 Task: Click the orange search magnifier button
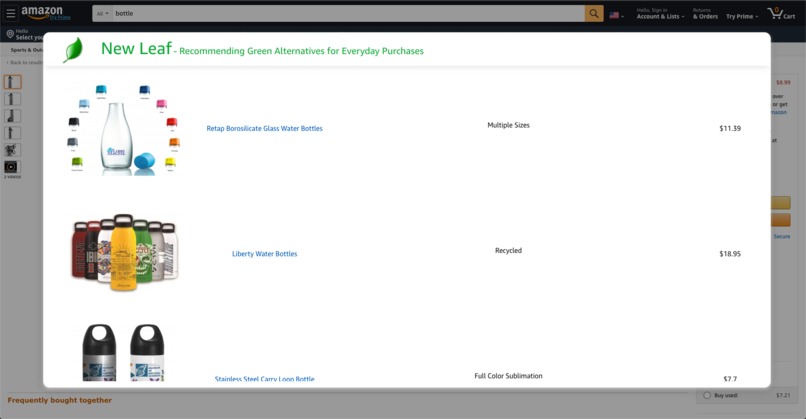point(594,13)
